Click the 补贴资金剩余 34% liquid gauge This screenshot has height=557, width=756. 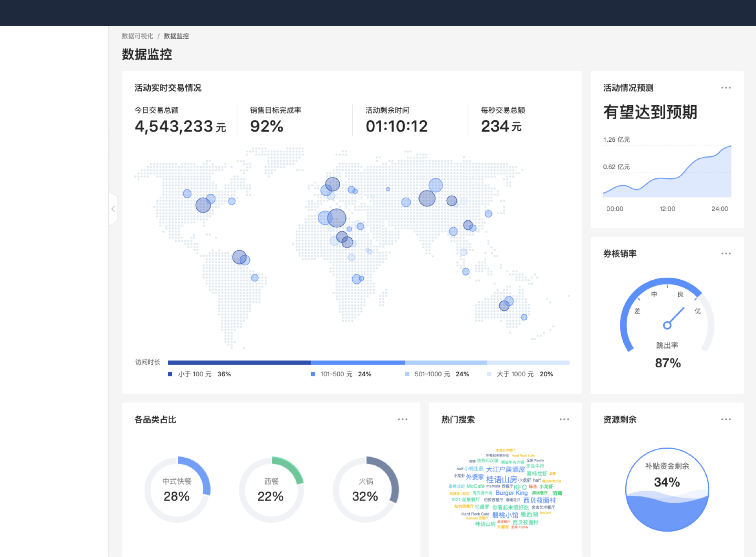click(x=667, y=490)
